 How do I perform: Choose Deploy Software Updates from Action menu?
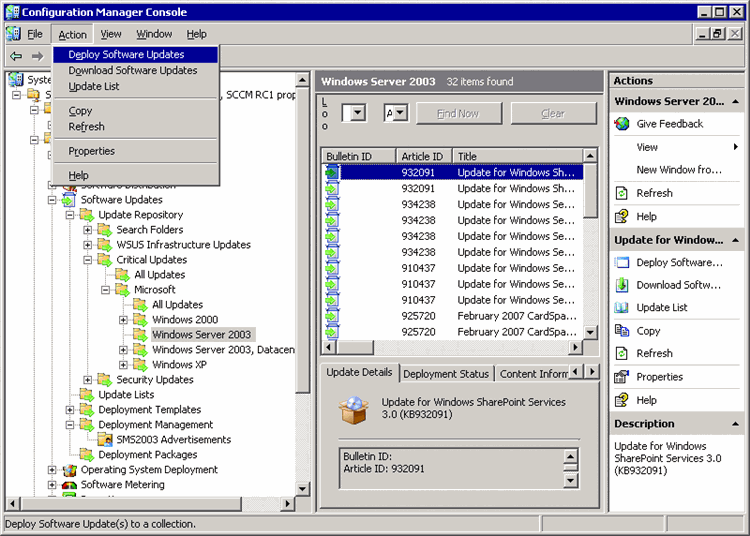[x=135, y=55]
